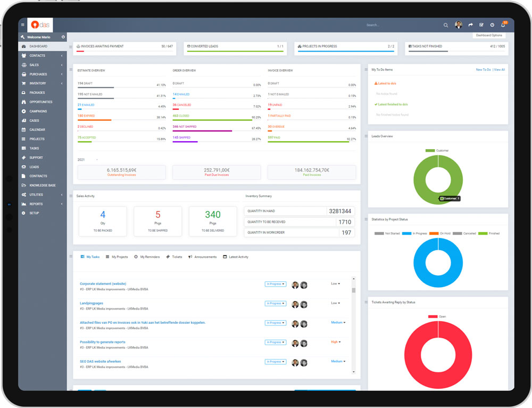
Task: Click the To Be Packed quantity card
Action: tap(103, 222)
